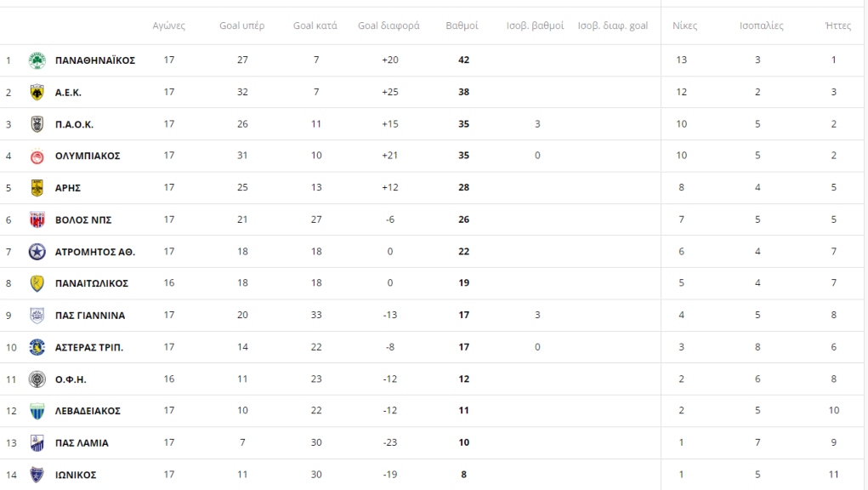Sort by the Βαθμοί column header
This screenshot has height=490, width=868.
[462, 26]
